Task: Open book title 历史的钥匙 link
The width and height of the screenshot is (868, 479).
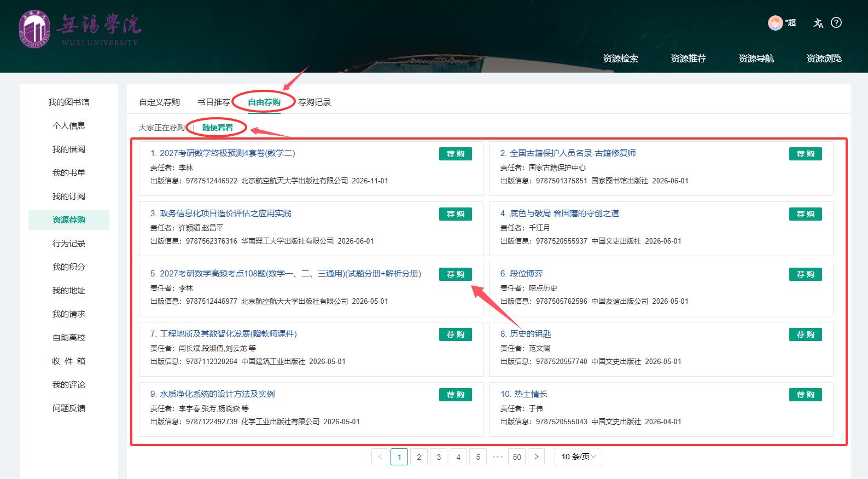Action: click(x=530, y=334)
